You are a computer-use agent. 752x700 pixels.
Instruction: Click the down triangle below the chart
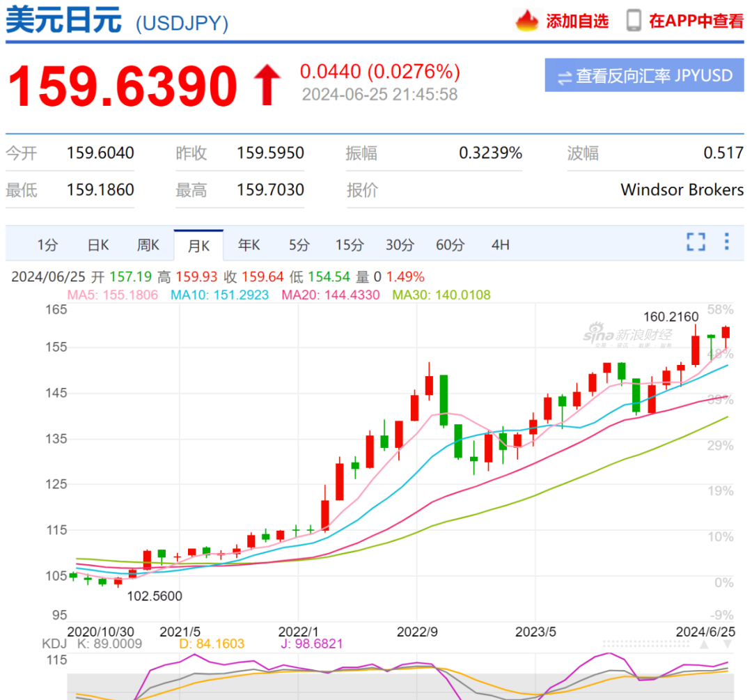pyautogui.click(x=727, y=644)
